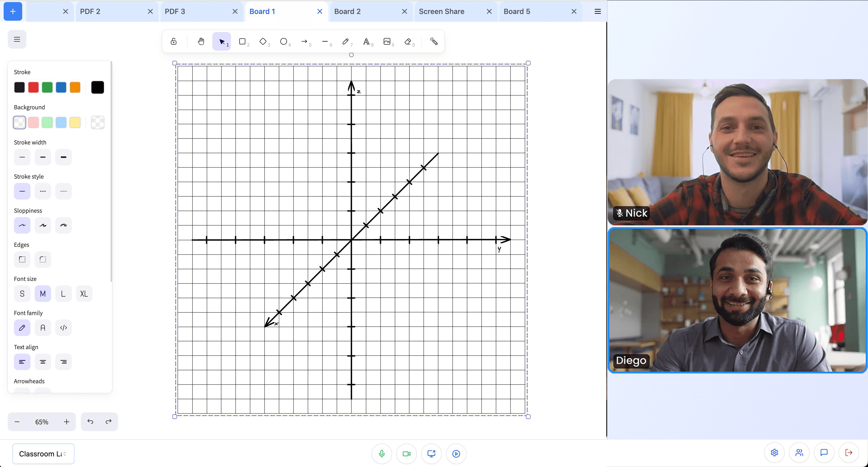The width and height of the screenshot is (868, 467).
Task: Select the Ellipse shape tool
Action: point(284,41)
